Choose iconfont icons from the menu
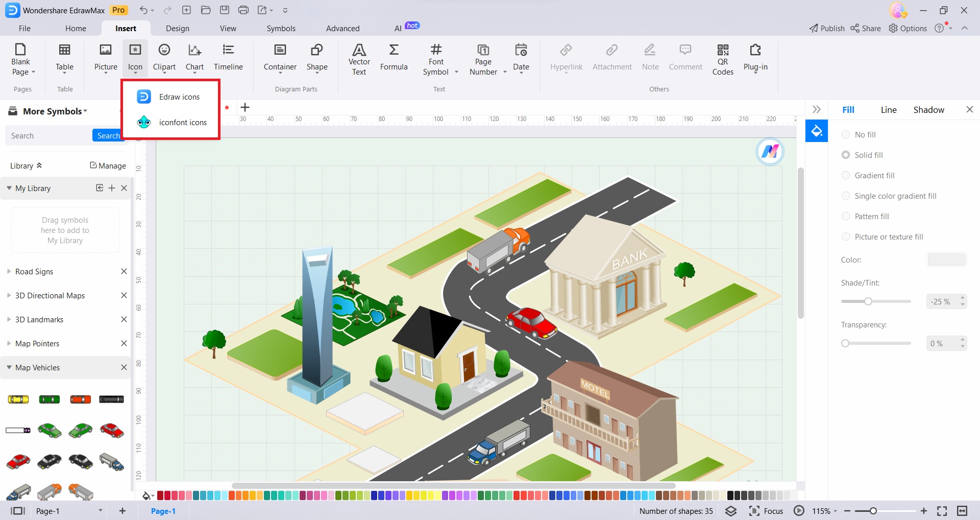Image resolution: width=980 pixels, height=520 pixels. 171,122
